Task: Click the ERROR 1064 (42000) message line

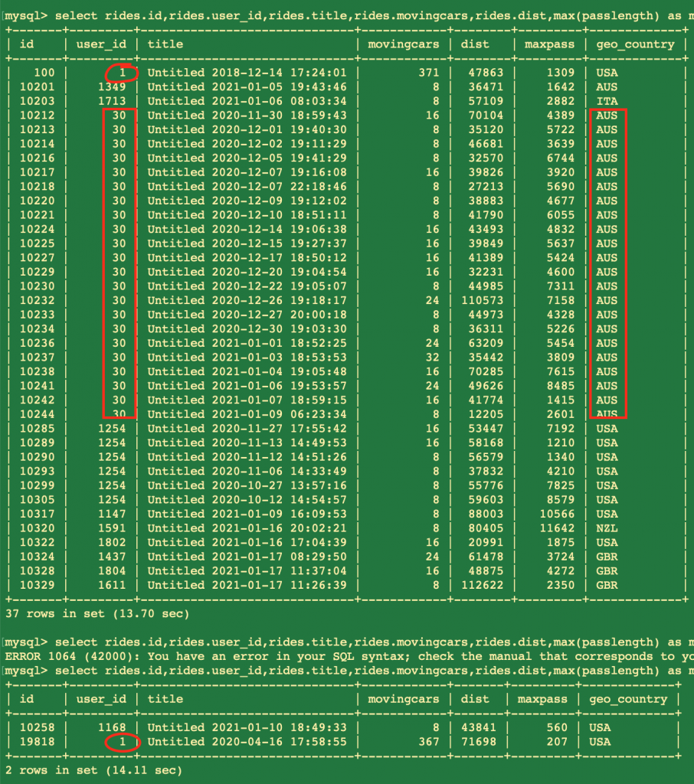Action: pyautogui.click(x=349, y=656)
